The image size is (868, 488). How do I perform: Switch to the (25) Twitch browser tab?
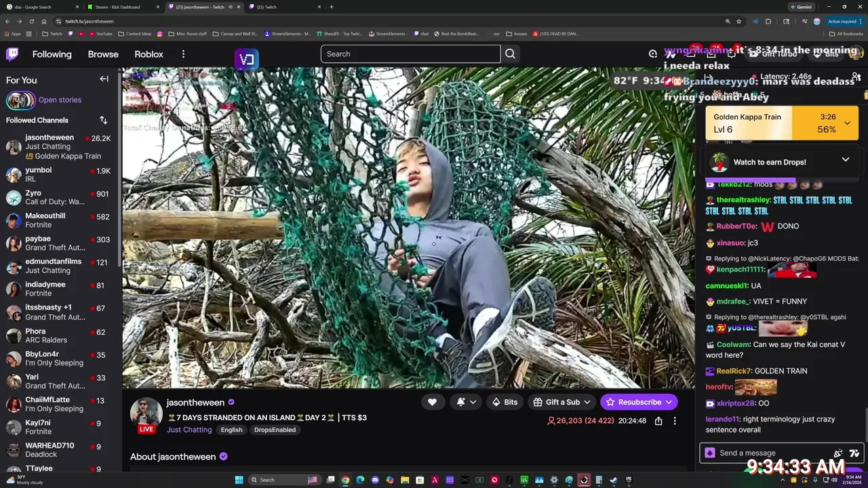pyautogui.click(x=284, y=7)
